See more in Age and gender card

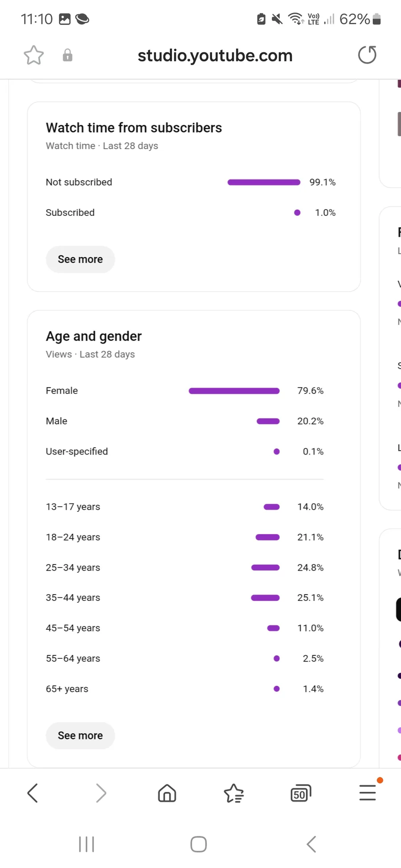point(80,735)
